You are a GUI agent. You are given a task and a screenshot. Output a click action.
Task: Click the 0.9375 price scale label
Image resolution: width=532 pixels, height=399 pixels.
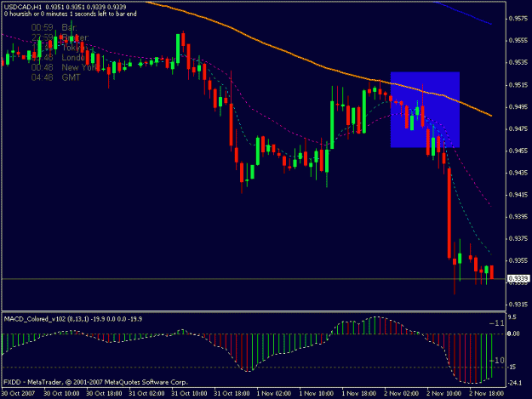(518, 238)
